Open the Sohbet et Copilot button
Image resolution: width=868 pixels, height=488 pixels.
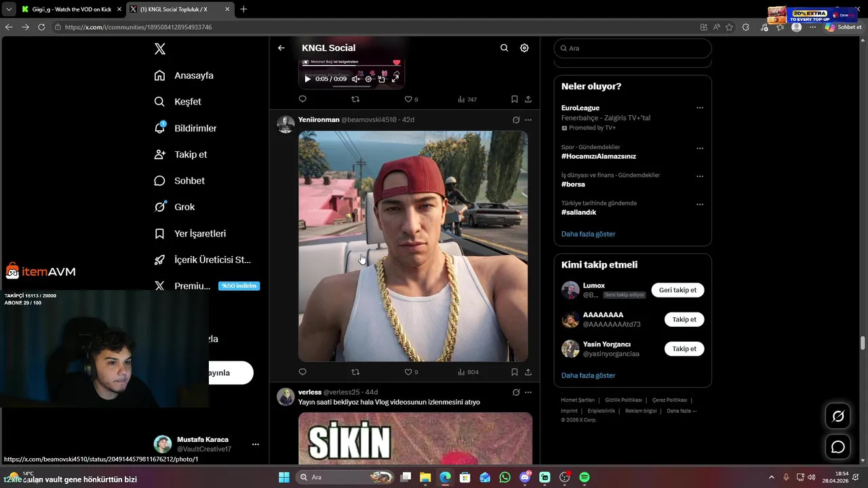[x=844, y=27]
